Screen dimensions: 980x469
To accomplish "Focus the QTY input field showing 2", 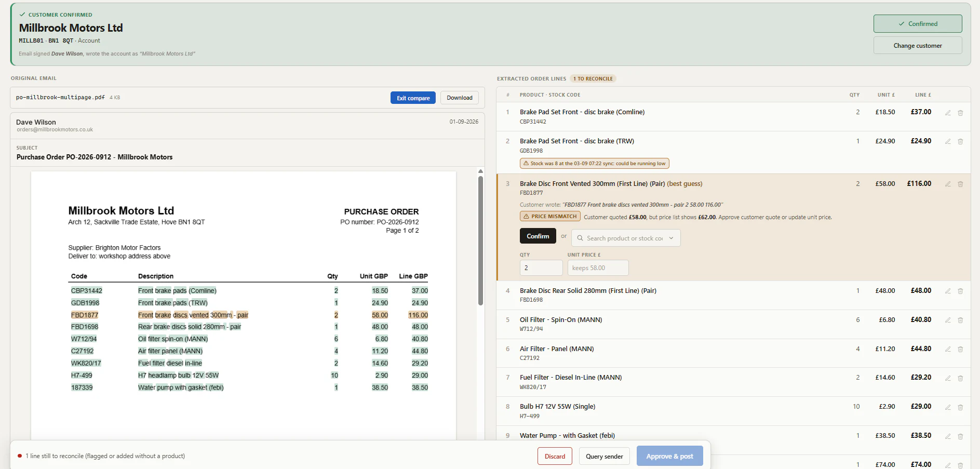I will (x=541, y=268).
